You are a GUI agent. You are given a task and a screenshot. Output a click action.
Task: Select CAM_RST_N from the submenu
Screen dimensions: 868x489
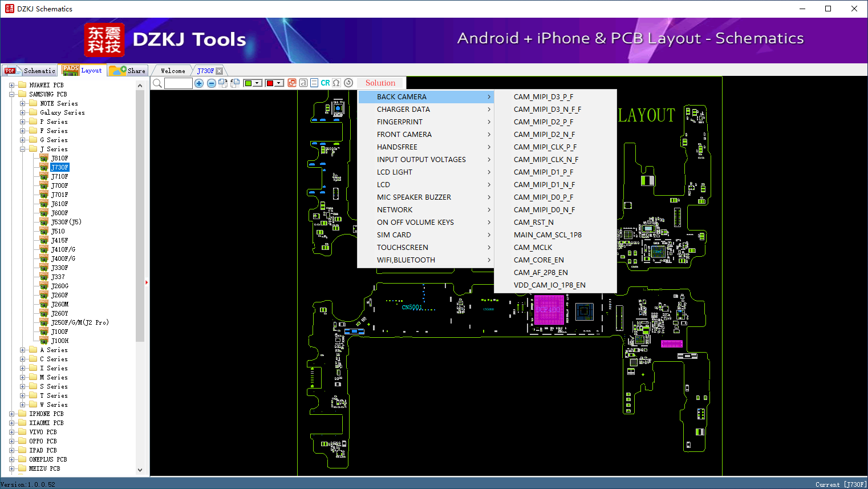pos(555,223)
